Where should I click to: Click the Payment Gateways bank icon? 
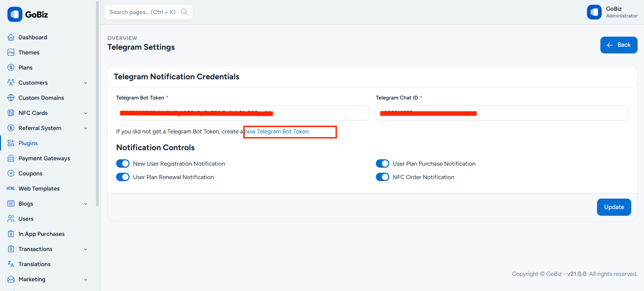tap(11, 158)
